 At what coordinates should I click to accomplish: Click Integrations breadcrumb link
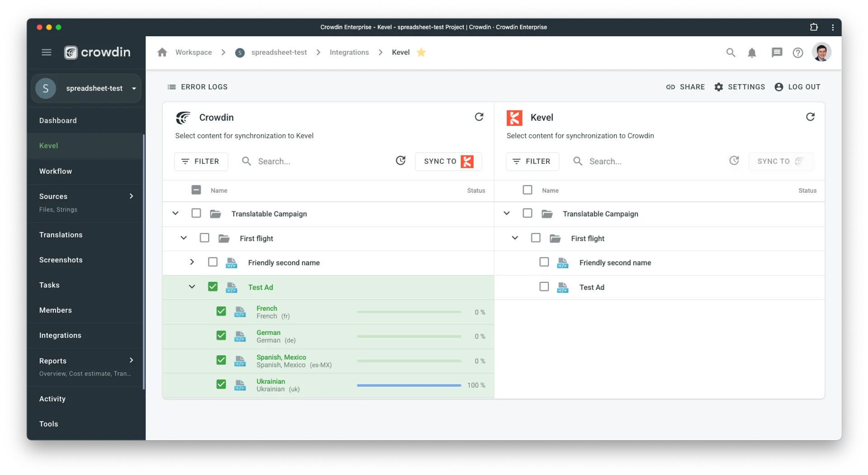pos(349,52)
